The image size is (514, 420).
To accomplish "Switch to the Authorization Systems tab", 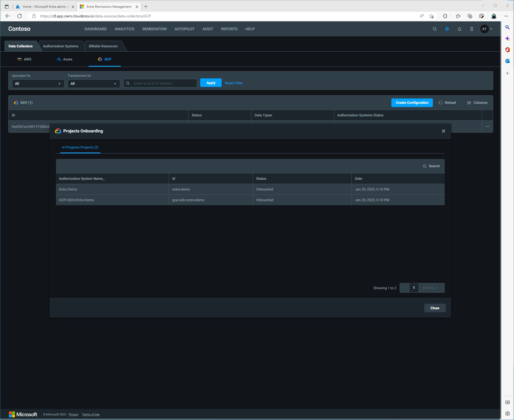I will click(61, 46).
